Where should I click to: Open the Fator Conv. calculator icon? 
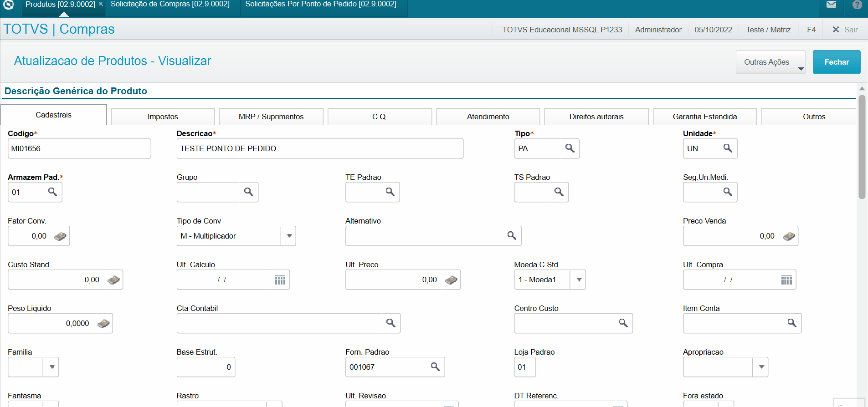point(60,236)
